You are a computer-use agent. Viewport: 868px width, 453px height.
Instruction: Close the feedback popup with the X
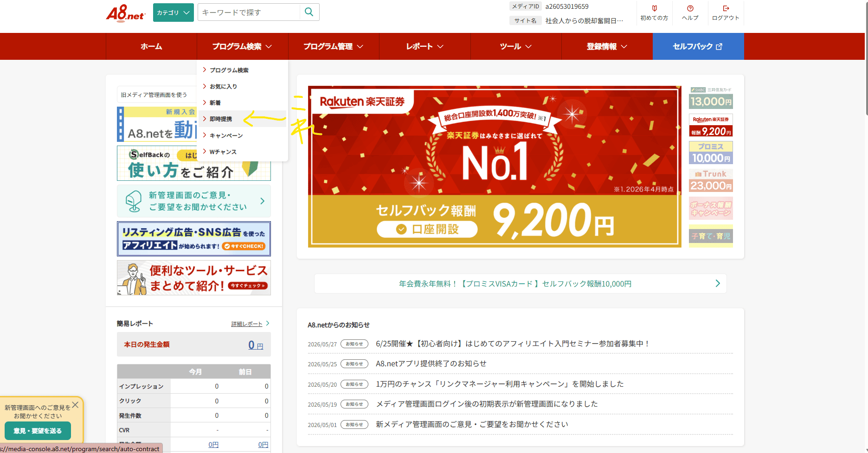(x=75, y=405)
